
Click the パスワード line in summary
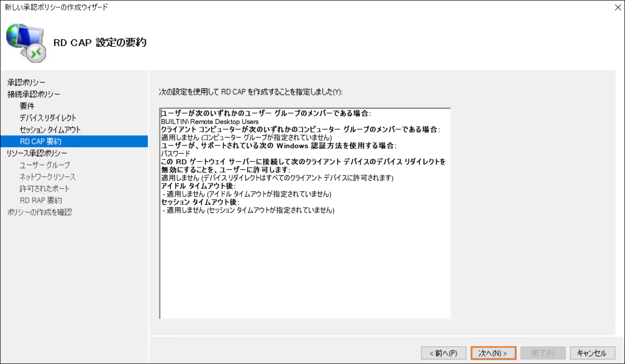(x=175, y=153)
